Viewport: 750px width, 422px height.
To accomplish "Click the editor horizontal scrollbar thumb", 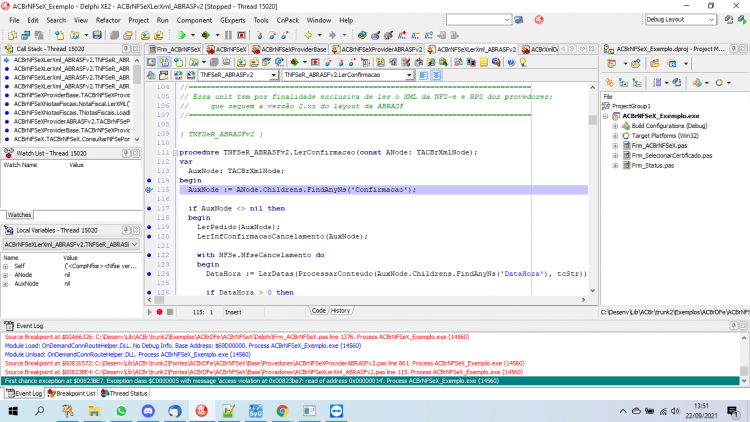I will click(x=159, y=300).
